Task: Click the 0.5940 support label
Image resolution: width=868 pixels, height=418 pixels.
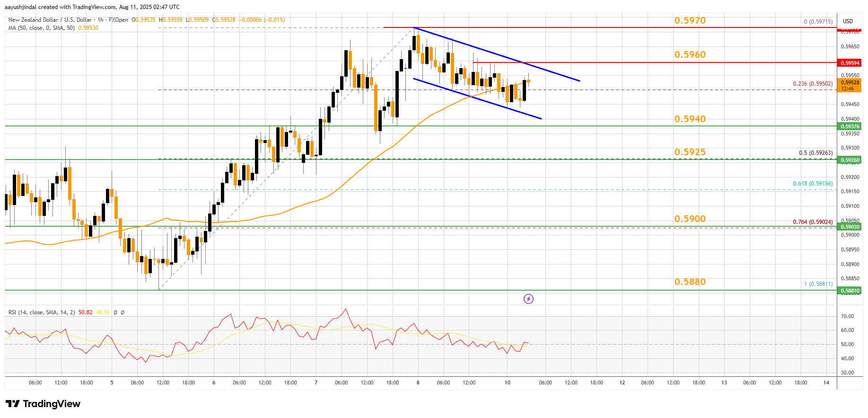Action: coord(690,119)
